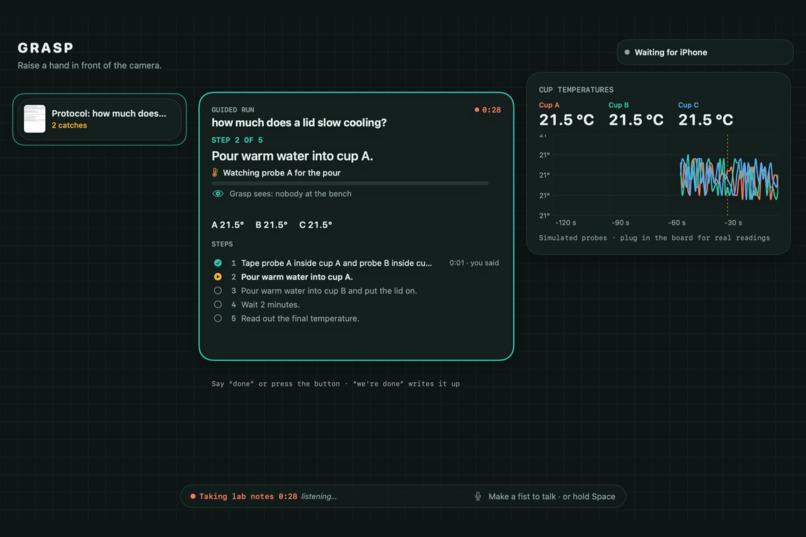Viewport: 806px width, 537px height.
Task: Click the green checkmark on step 1
Action: pos(218,263)
